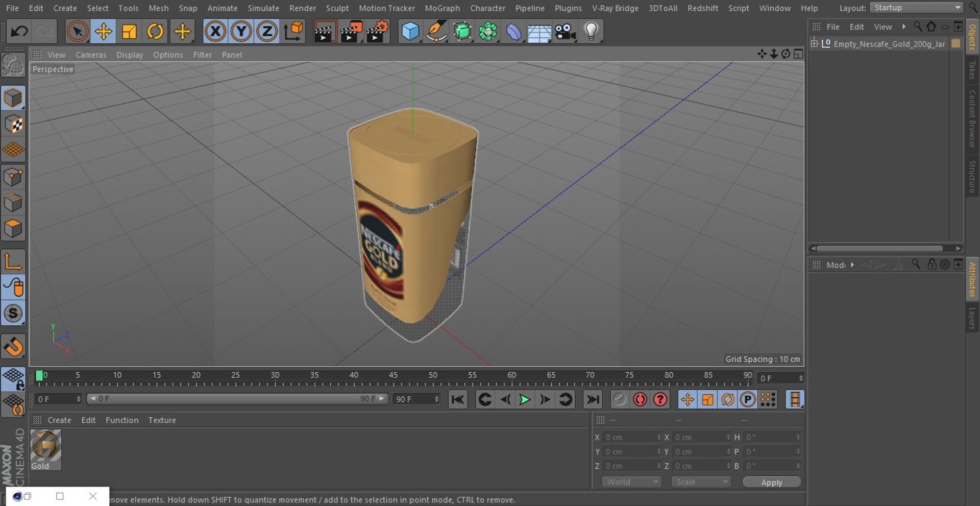Expand Attributes Mode menu arrow
The image size is (980, 506).
click(x=852, y=264)
